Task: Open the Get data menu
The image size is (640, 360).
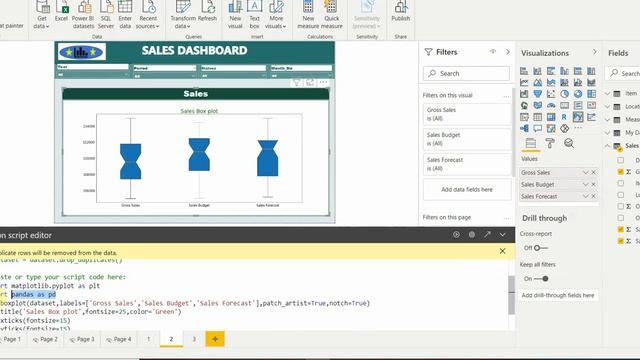Action: pos(42,15)
